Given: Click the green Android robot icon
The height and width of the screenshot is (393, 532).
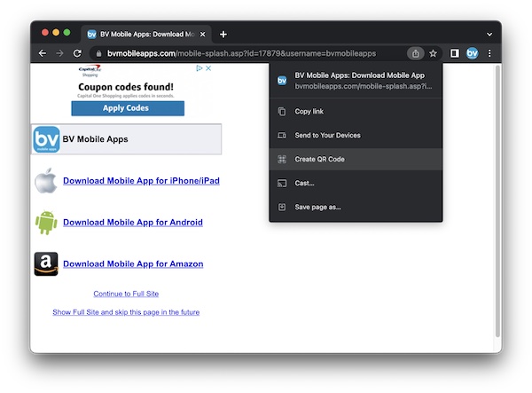Looking at the screenshot, I should pos(46,223).
